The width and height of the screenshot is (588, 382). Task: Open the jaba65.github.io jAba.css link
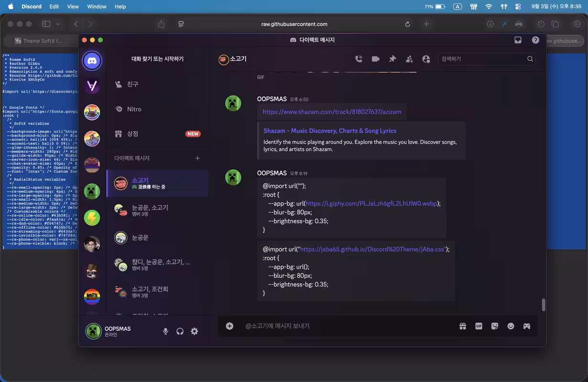point(372,249)
